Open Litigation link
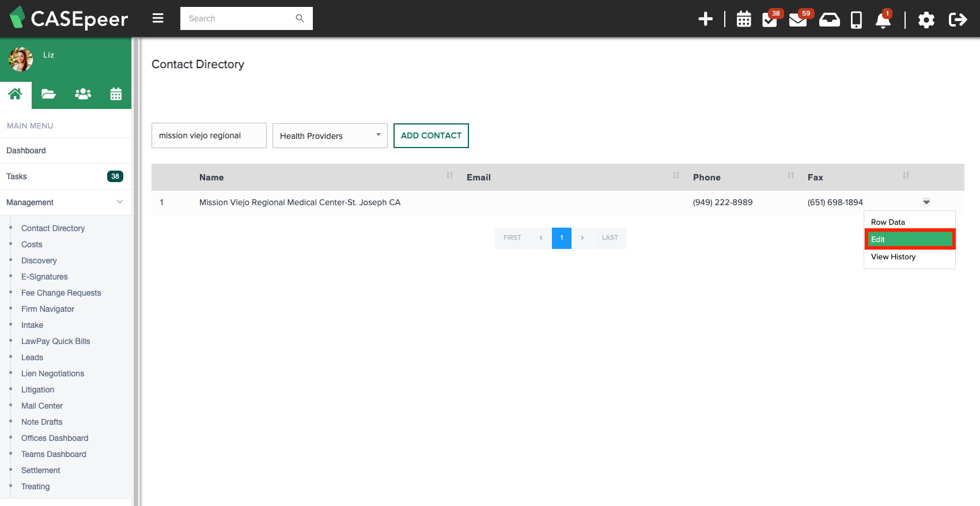This screenshot has height=506, width=980. [x=37, y=390]
